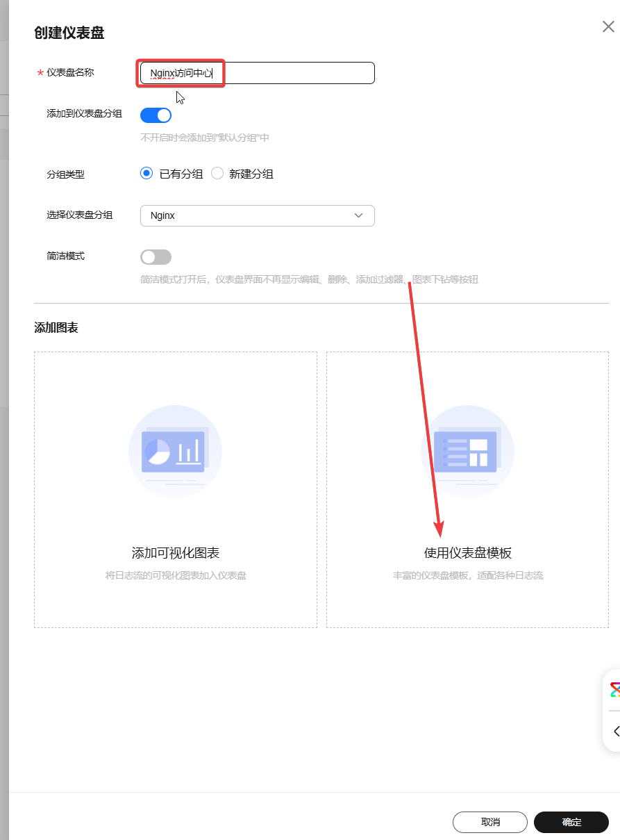Click the 仪表盘名称 input field
Image resolution: width=620 pixels, height=840 pixels.
(292, 73)
